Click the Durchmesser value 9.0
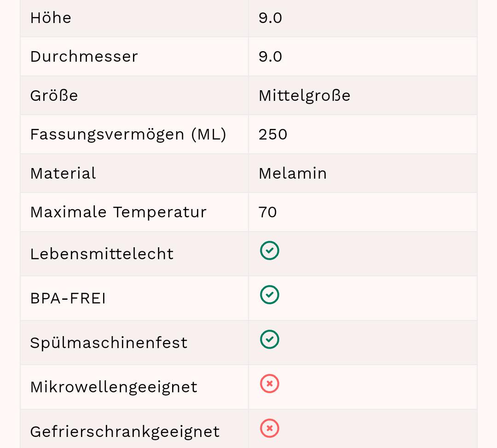This screenshot has width=497, height=448. 270,57
